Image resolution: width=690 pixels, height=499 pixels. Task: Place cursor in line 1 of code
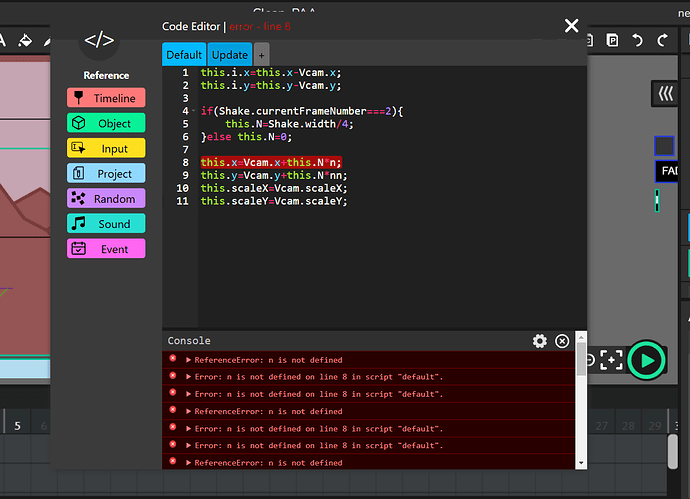tap(271, 73)
